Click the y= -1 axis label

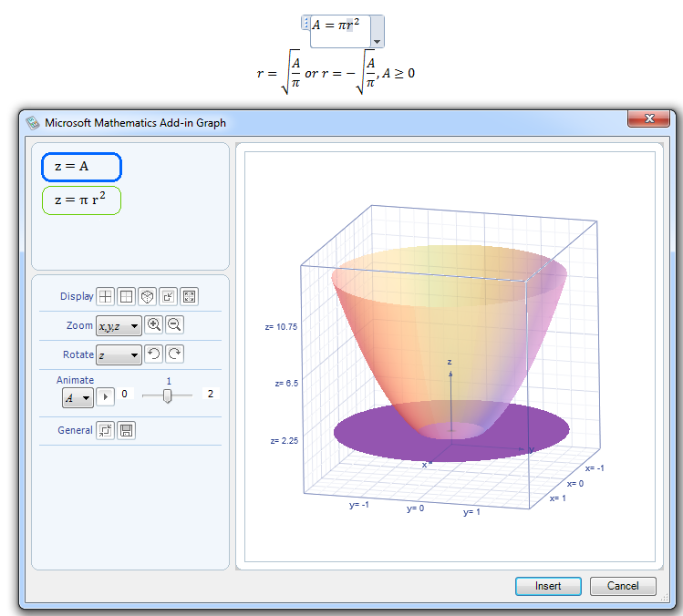359,505
